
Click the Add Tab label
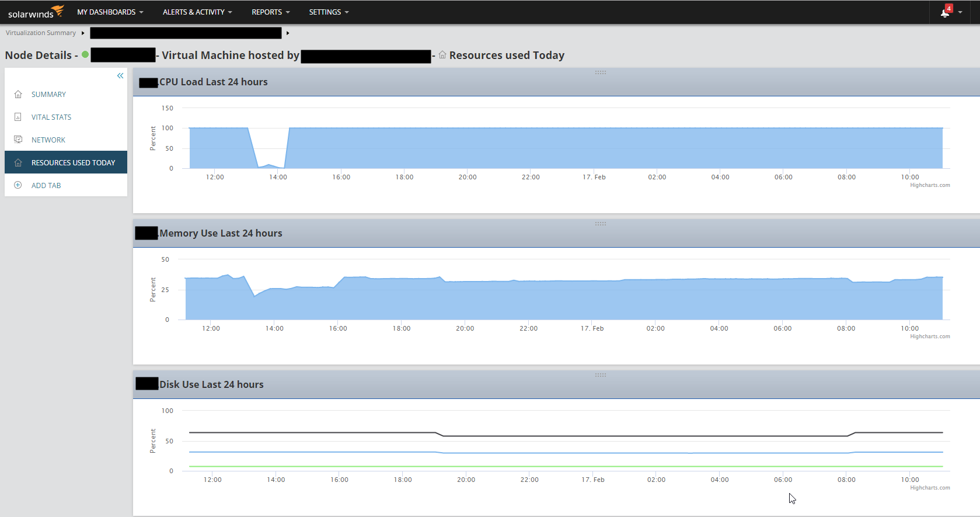click(x=46, y=185)
